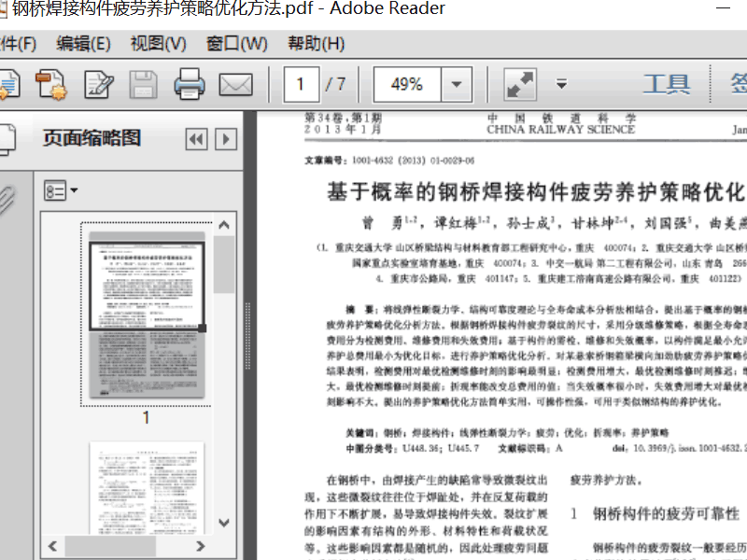Open thumbnail options dropdown menu
This screenshot has width=747, height=560.
[x=61, y=190]
